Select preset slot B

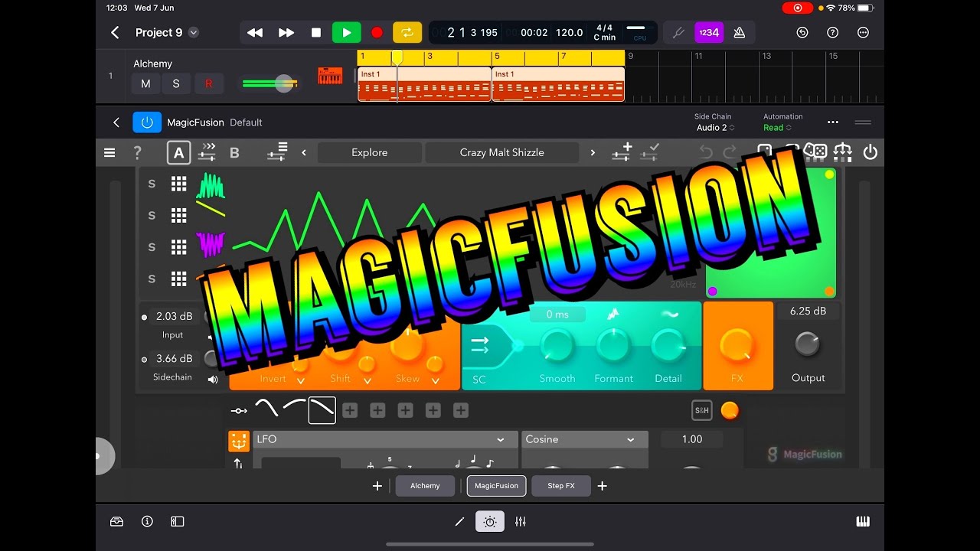tap(234, 152)
